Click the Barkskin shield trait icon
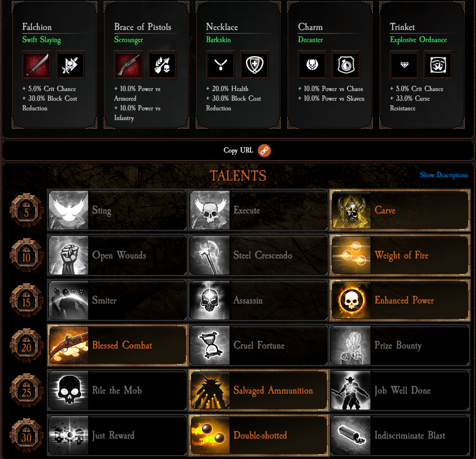The image size is (476, 459). [254, 65]
